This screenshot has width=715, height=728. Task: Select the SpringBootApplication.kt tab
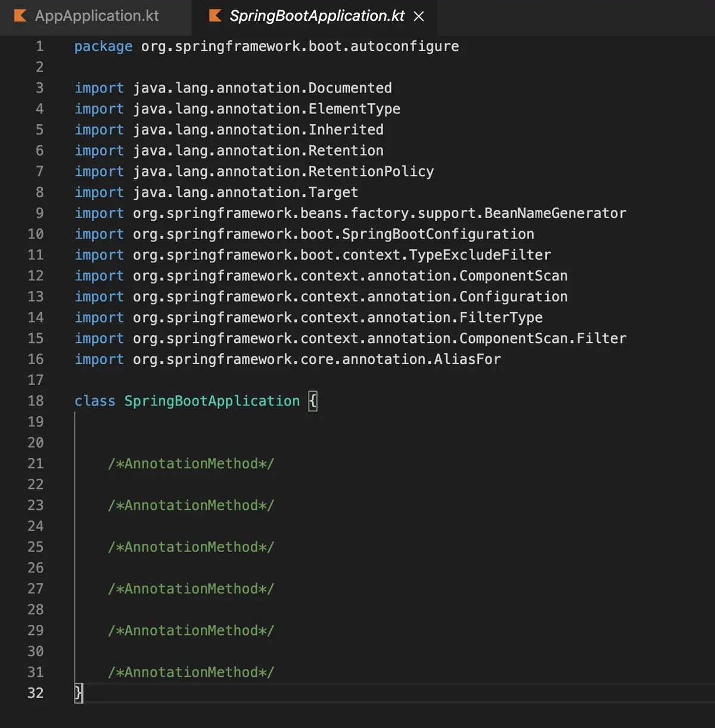(316, 16)
